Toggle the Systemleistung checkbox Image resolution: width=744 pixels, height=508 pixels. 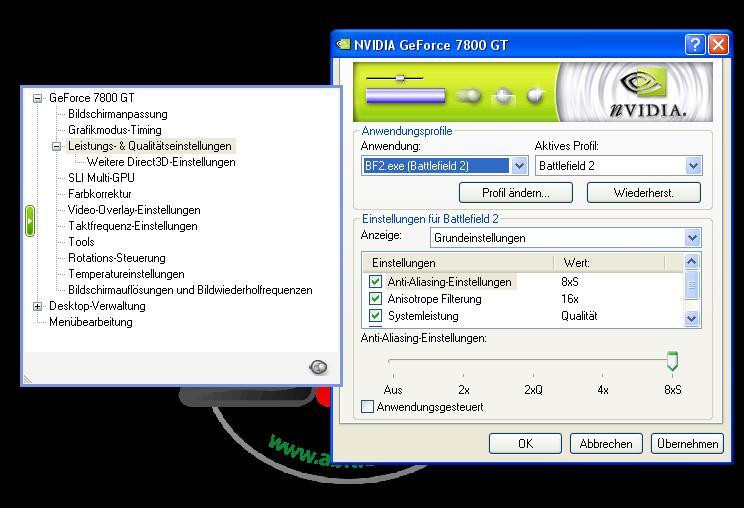375,316
